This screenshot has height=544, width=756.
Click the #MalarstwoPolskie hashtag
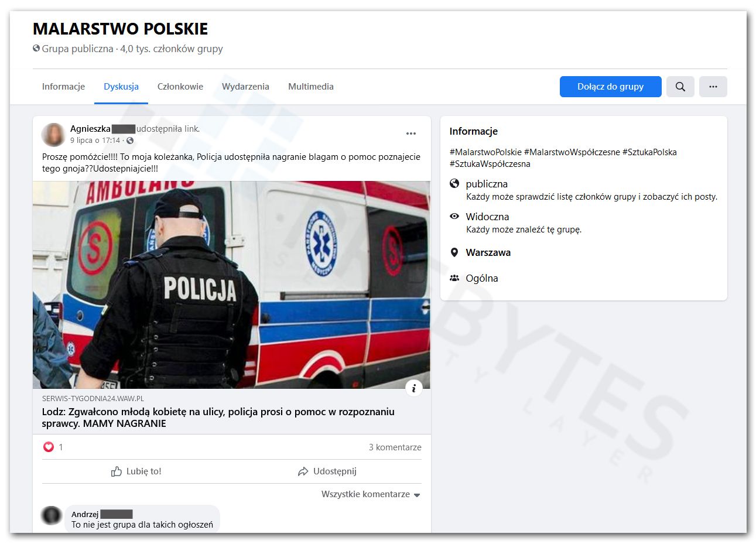pos(485,152)
